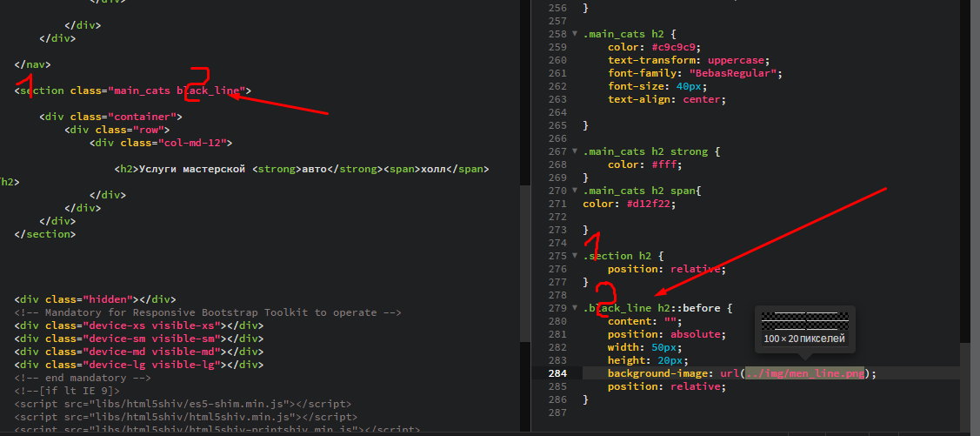
Task: Click the h2 'Услуги мастерской' heading text
Action: [191, 170]
